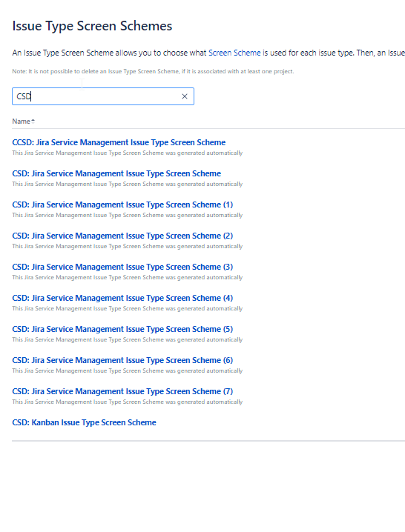Open CSD Jira Service Management scheme (4)
This screenshot has height=532, width=405.
(x=122, y=299)
